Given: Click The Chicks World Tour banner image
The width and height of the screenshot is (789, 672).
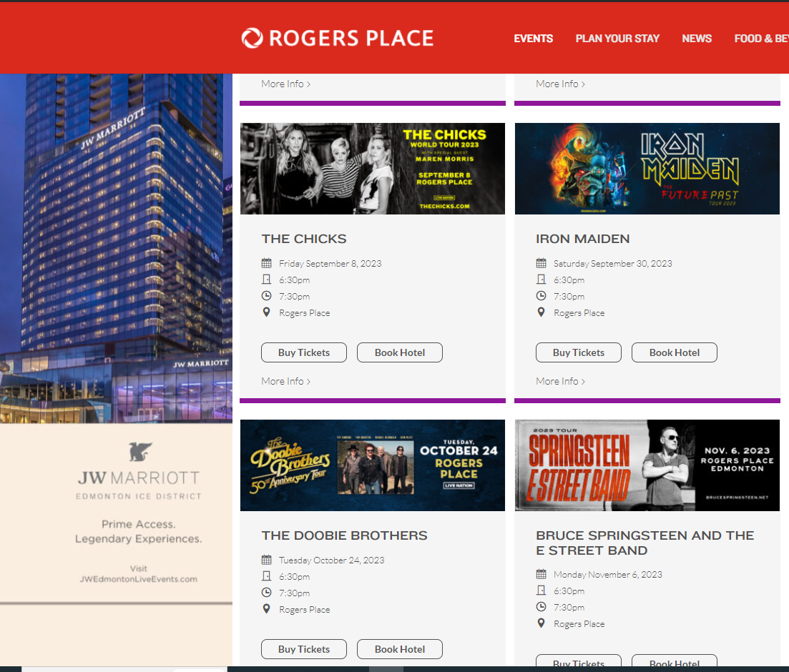Looking at the screenshot, I should 373,169.
